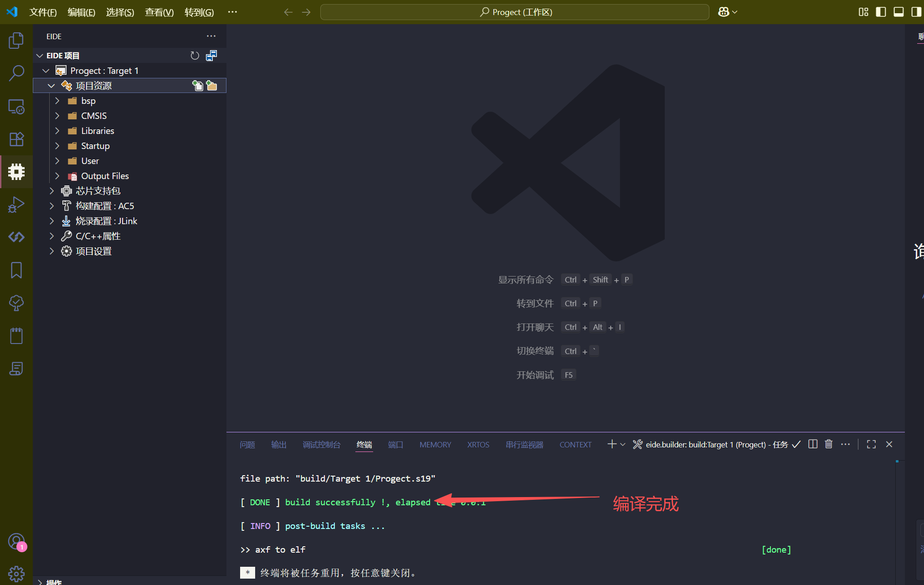Add a new terminal with plus icon
The height and width of the screenshot is (585, 924).
[612, 444]
